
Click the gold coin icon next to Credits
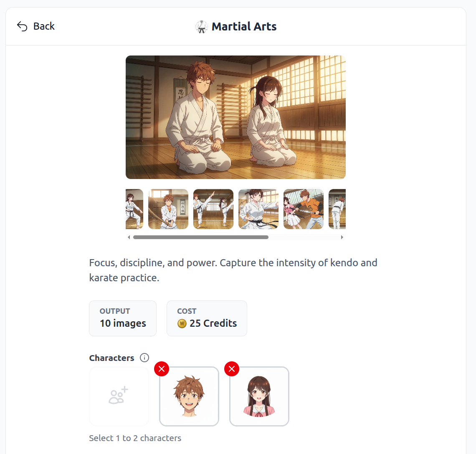point(181,323)
